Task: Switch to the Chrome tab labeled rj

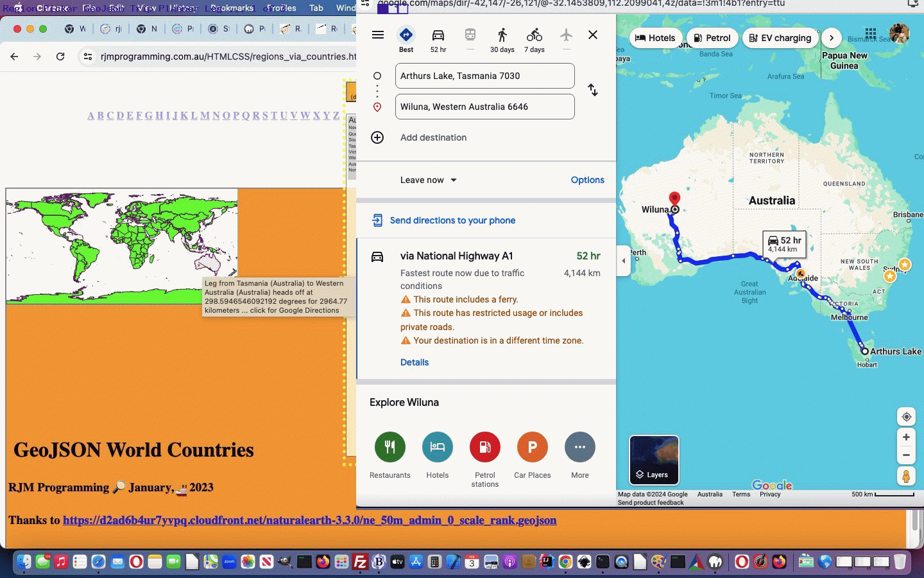Action: click(111, 29)
